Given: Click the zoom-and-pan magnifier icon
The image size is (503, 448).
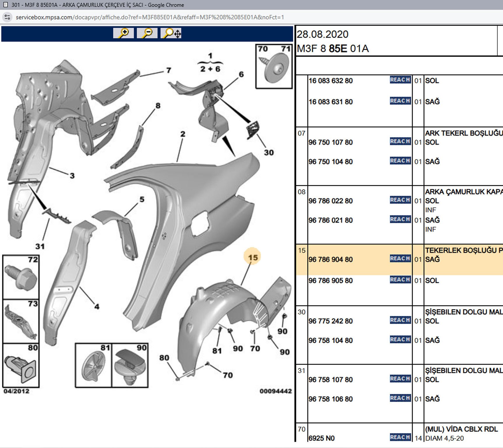Looking at the screenshot, I should pos(171,33).
